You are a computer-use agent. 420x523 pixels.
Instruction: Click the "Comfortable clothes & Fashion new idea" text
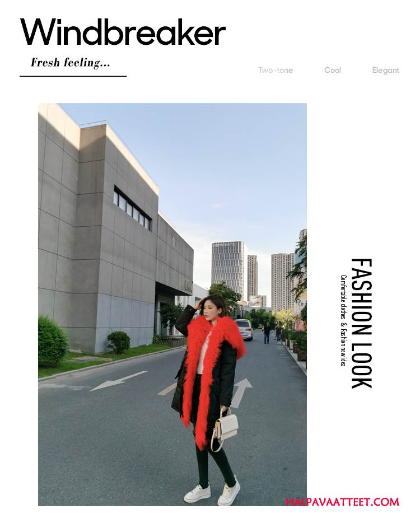(343, 320)
